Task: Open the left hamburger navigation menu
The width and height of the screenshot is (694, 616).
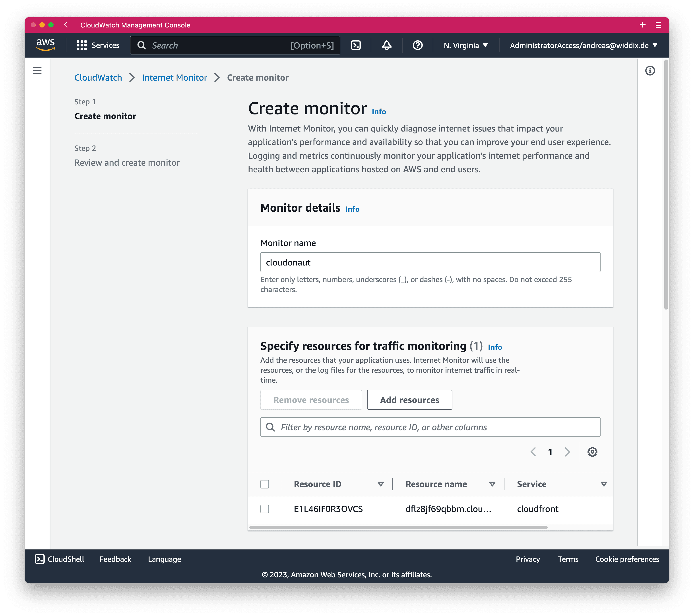Action: tap(37, 71)
